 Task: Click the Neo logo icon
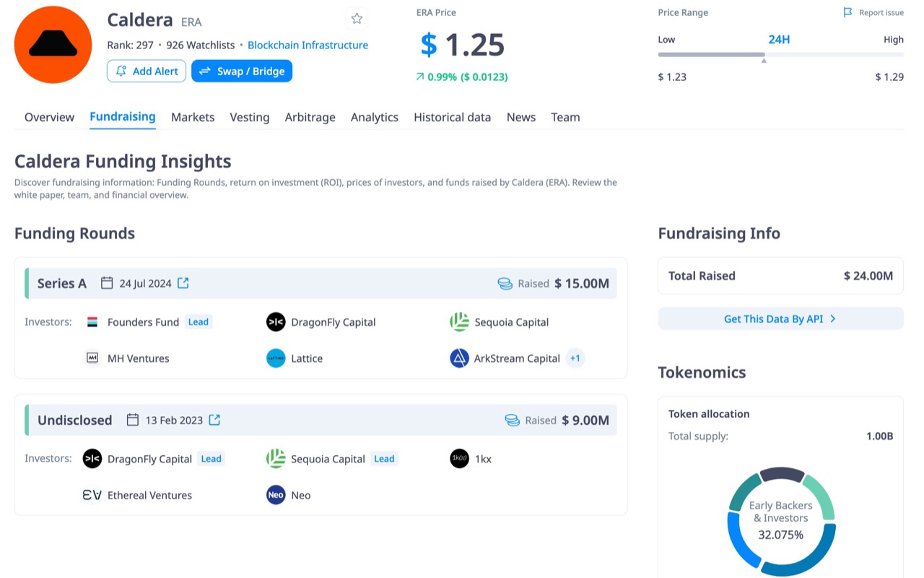(x=276, y=495)
